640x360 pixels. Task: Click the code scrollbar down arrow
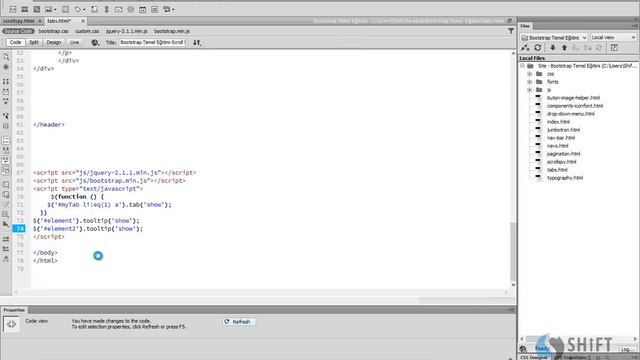click(x=513, y=284)
